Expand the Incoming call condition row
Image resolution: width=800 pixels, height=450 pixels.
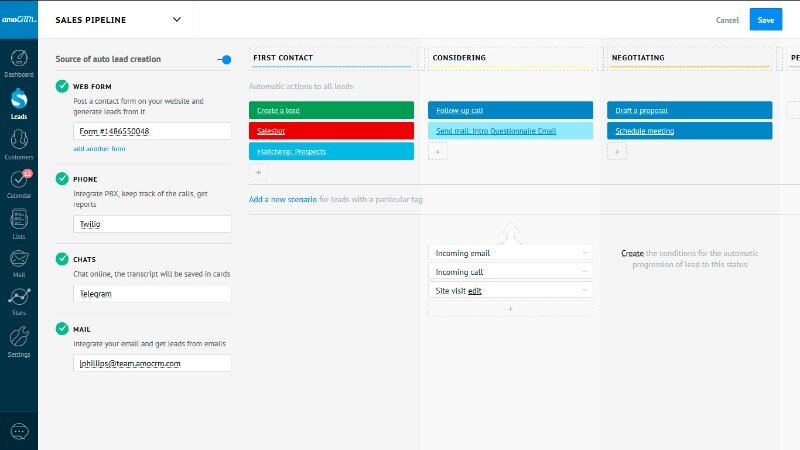click(x=510, y=272)
